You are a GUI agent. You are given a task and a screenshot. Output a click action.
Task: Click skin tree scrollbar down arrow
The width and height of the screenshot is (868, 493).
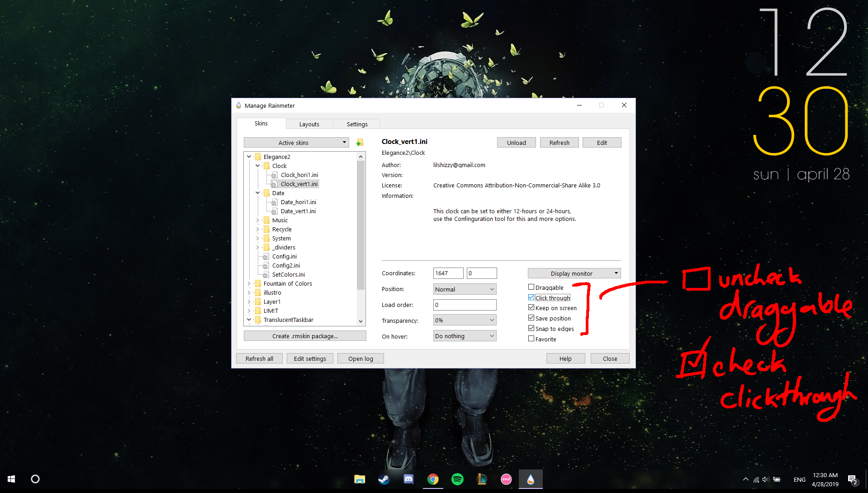(x=360, y=321)
